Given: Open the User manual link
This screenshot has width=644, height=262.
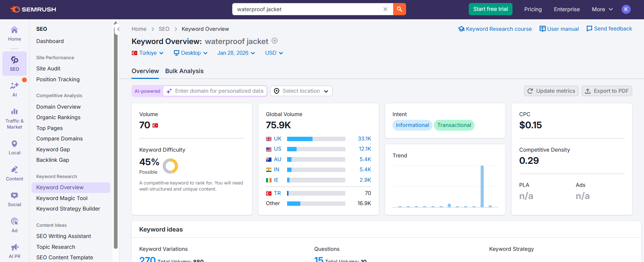Looking at the screenshot, I should pos(559,29).
